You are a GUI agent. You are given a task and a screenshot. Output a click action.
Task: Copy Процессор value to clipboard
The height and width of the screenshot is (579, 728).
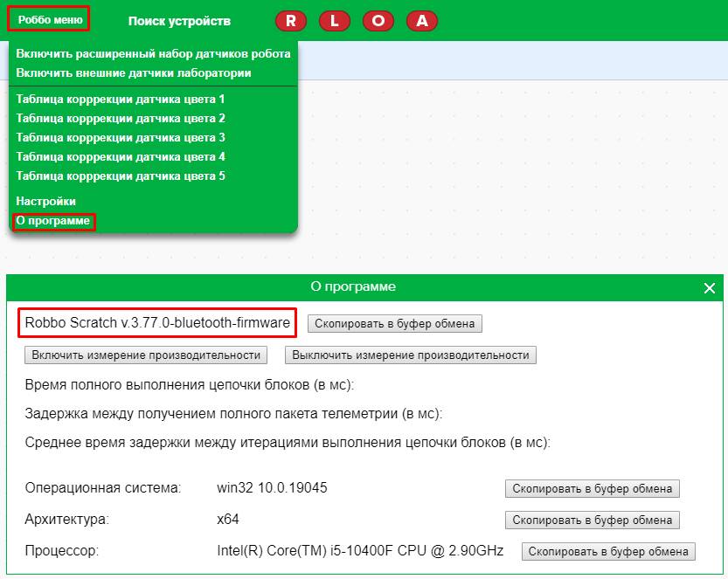pyautogui.click(x=608, y=551)
